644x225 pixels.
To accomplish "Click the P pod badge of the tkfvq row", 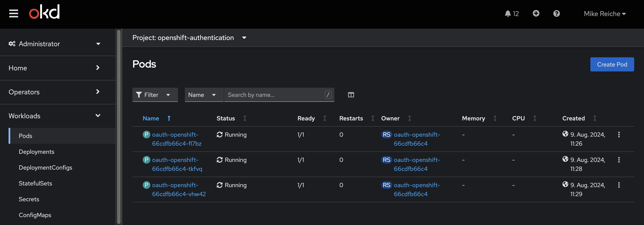I will point(146,160).
